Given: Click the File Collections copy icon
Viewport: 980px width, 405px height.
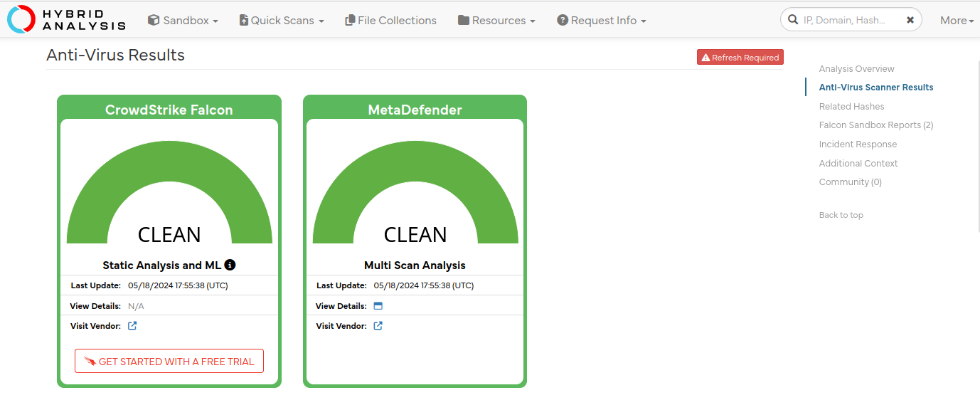Looking at the screenshot, I should coord(350,21).
